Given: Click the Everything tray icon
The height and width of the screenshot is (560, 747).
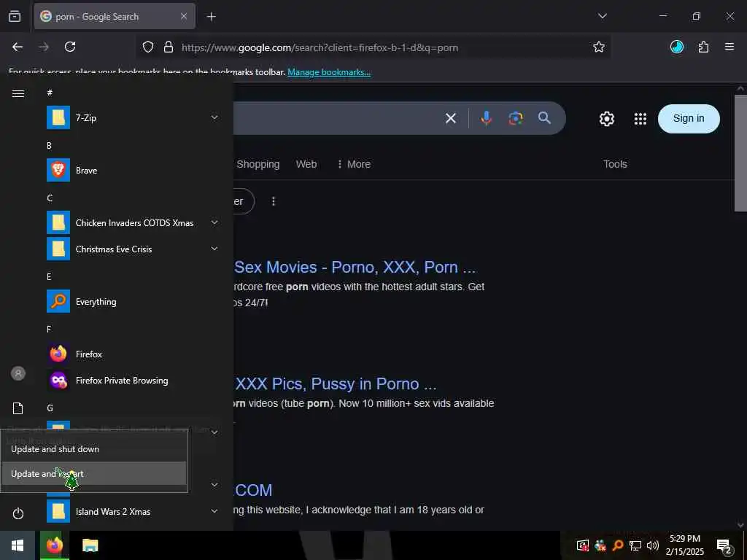Looking at the screenshot, I should pyautogui.click(x=618, y=545).
